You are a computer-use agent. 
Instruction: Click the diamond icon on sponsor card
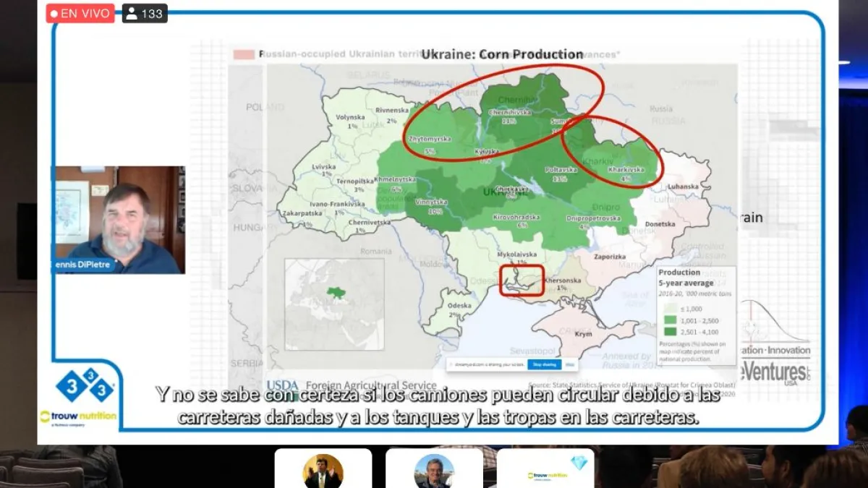point(579,463)
